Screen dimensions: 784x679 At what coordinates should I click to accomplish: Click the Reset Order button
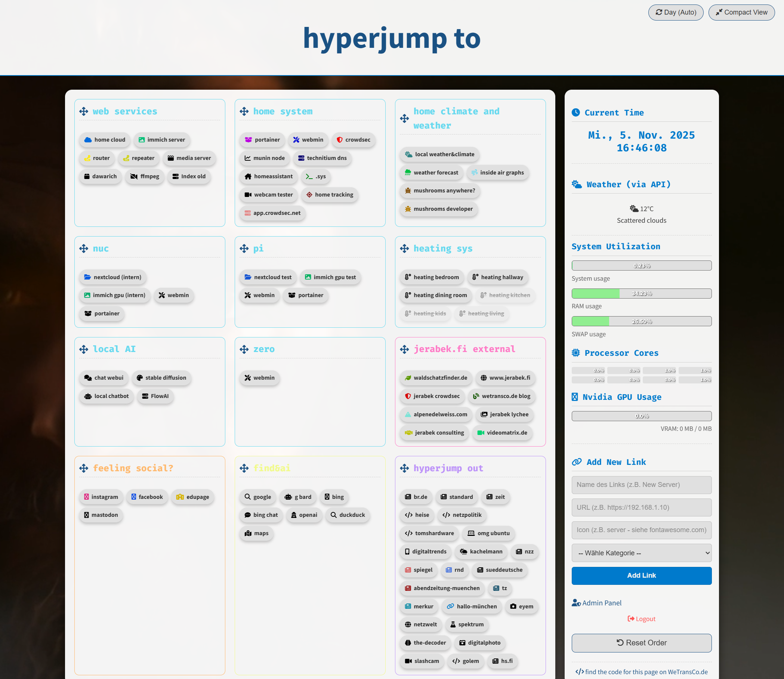(641, 643)
